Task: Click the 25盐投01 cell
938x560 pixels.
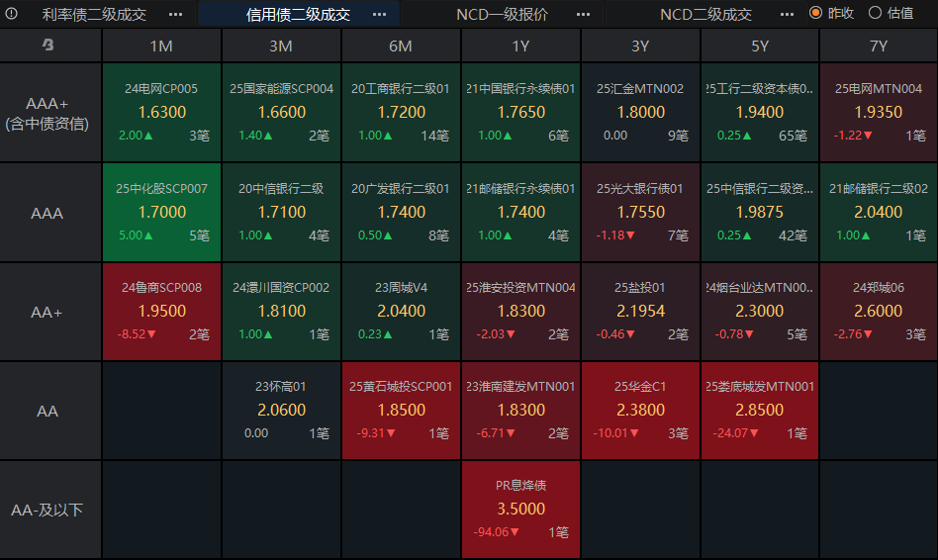Action: pos(640,312)
